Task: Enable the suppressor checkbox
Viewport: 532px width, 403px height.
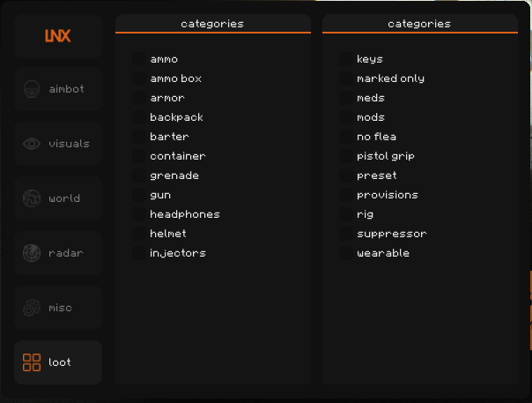Action: [345, 234]
